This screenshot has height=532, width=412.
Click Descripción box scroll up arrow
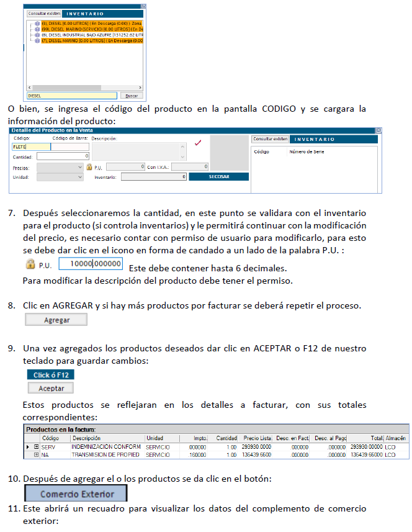click(x=183, y=147)
